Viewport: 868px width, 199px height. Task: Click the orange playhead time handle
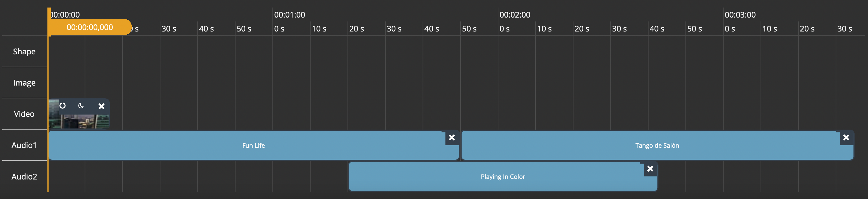(x=89, y=27)
